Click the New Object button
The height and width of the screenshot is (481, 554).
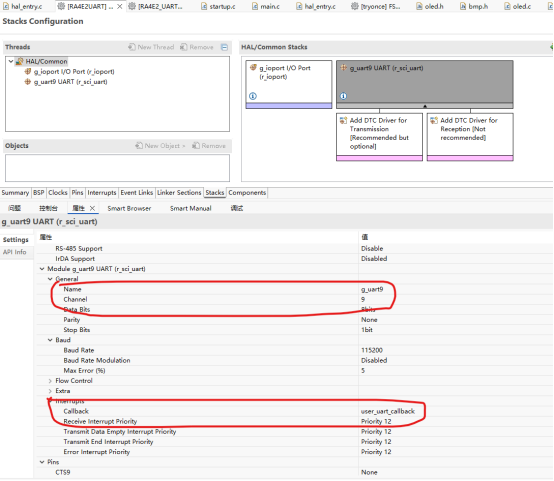161,146
